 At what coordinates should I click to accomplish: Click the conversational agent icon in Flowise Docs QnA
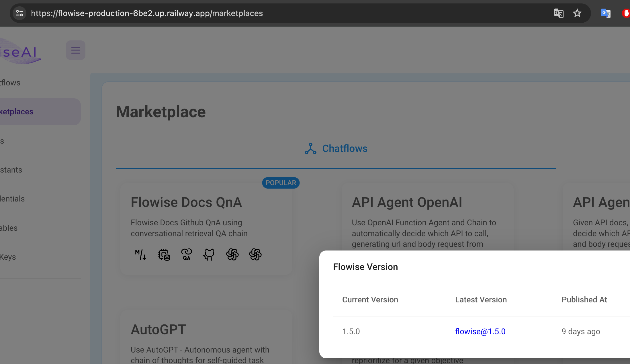coord(186,255)
